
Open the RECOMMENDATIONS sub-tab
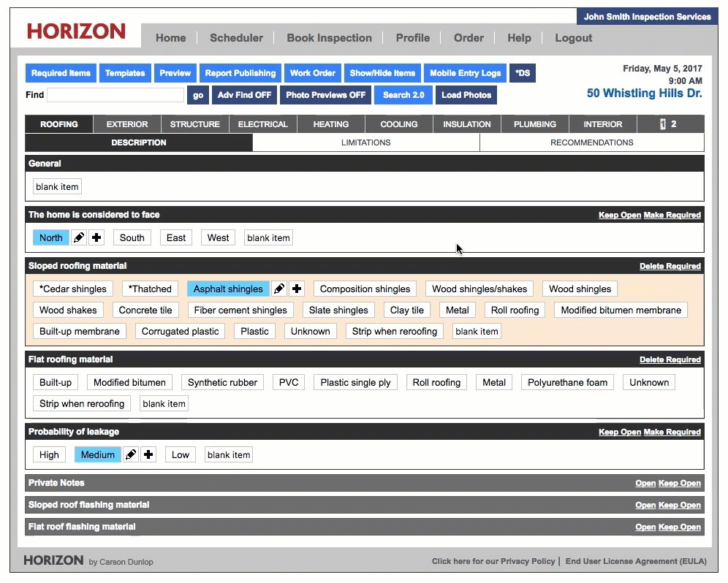591,142
